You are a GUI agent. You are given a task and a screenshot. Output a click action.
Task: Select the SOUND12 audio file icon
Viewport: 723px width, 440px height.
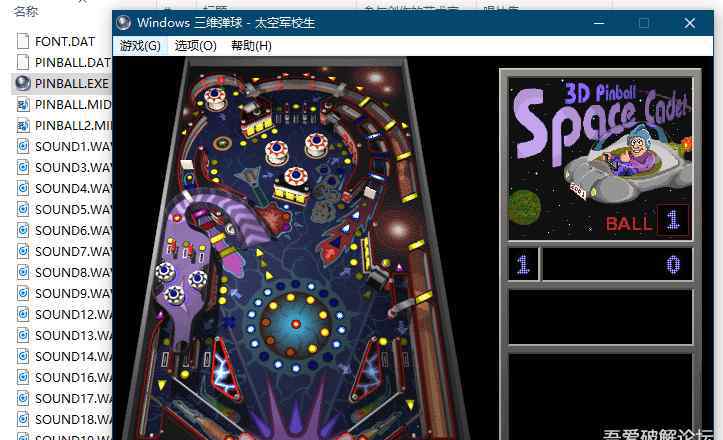[23, 314]
